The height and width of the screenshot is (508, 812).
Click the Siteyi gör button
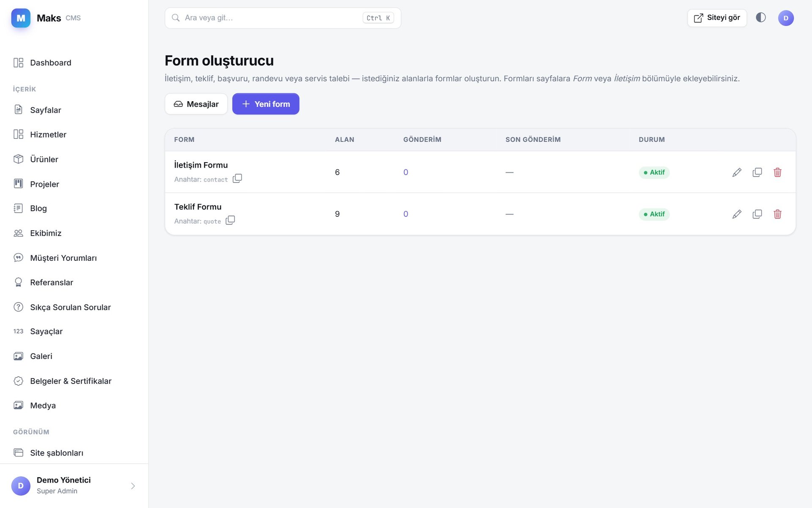coord(717,18)
